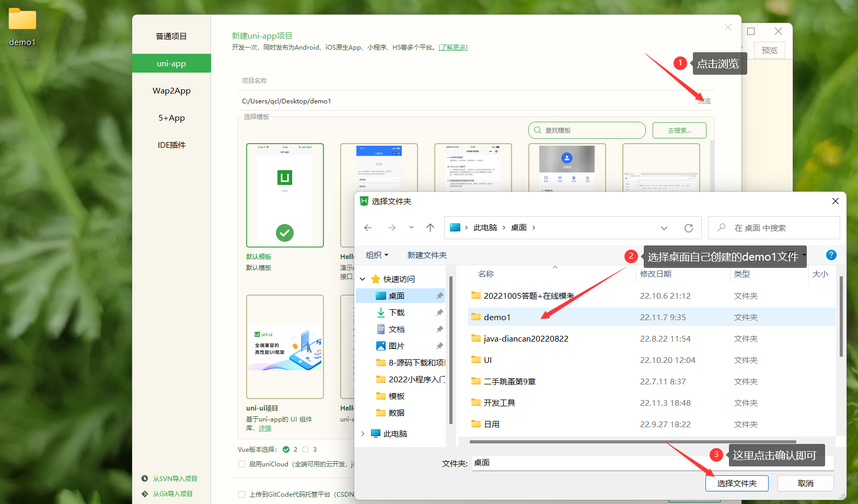Select 8-源码下载和项 folder in tree
858x504 pixels.
click(410, 362)
